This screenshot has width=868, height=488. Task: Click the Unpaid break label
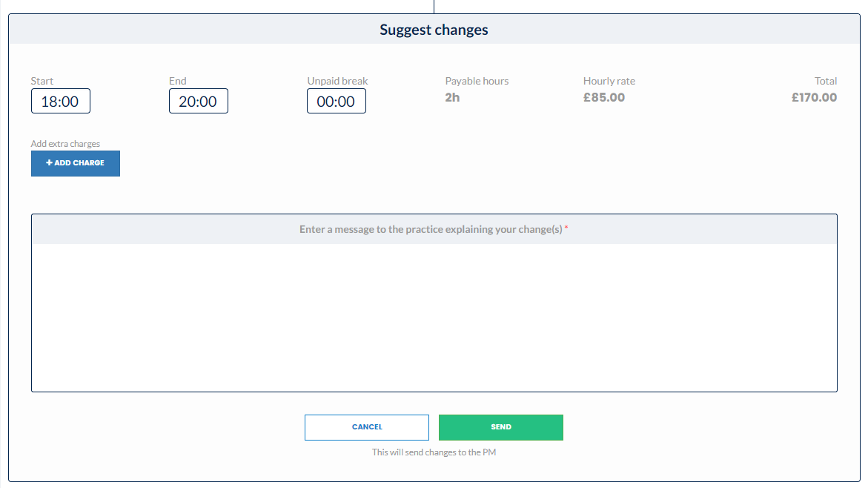point(338,81)
